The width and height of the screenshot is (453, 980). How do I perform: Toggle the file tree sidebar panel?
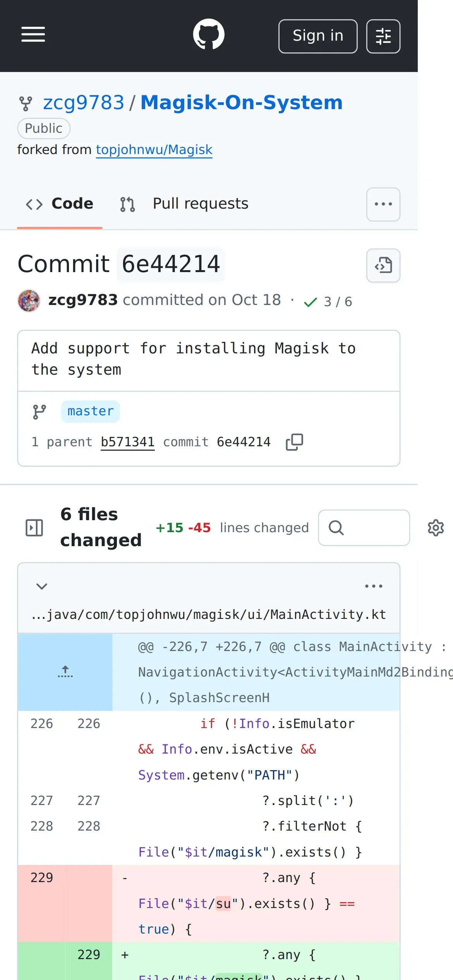click(x=34, y=528)
